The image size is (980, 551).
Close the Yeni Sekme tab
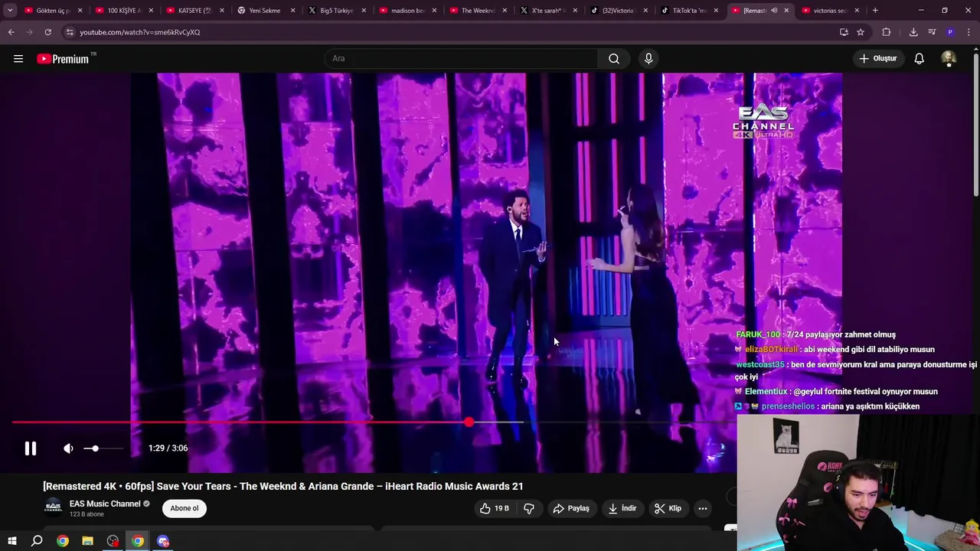[292, 11]
